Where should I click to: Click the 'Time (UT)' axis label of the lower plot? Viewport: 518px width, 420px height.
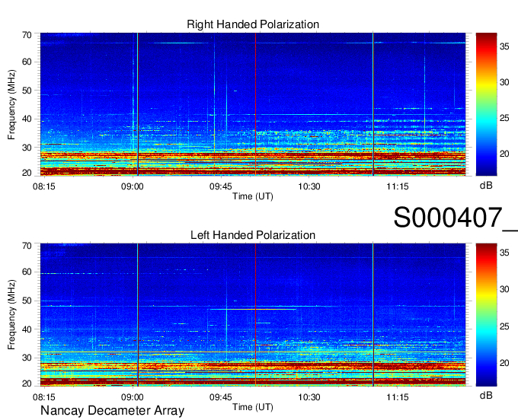253,407
